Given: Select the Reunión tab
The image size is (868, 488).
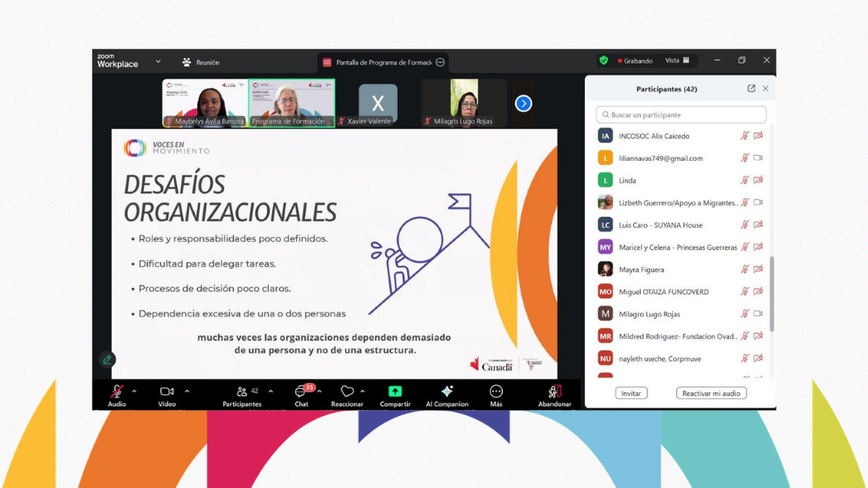Looking at the screenshot, I should (201, 63).
